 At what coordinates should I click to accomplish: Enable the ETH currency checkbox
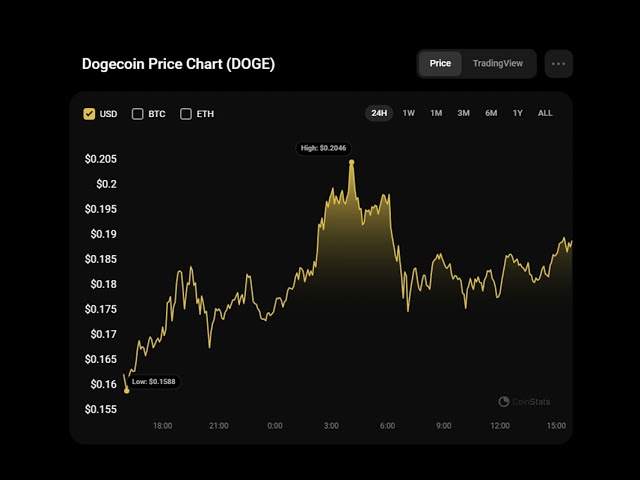[x=186, y=114]
